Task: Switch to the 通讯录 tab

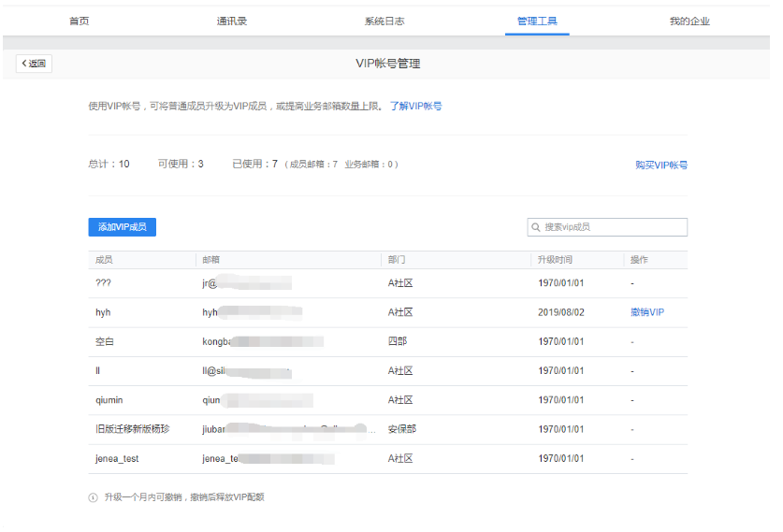Action: pyautogui.click(x=232, y=21)
